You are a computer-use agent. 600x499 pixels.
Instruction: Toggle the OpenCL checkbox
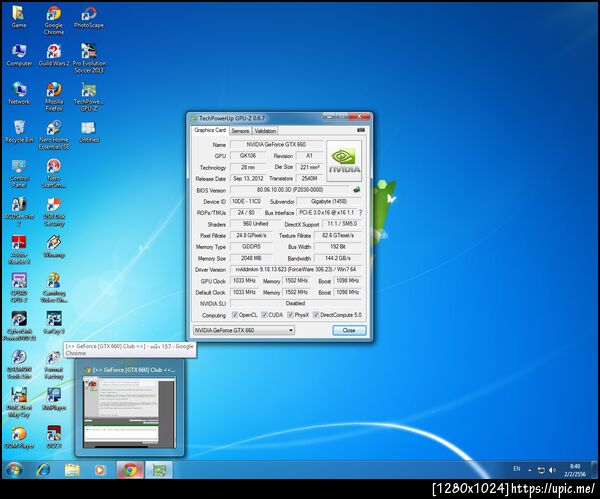point(235,315)
